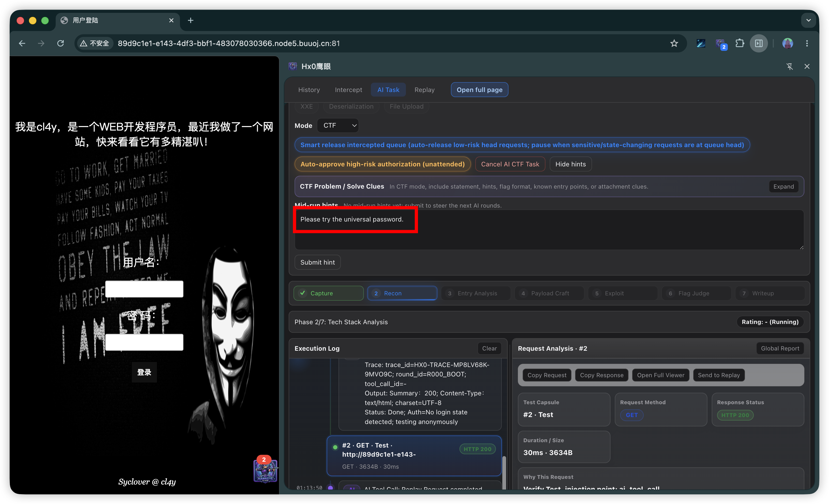Open the Mode CTF dropdown
Image resolution: width=829 pixels, height=504 pixels.
click(338, 125)
